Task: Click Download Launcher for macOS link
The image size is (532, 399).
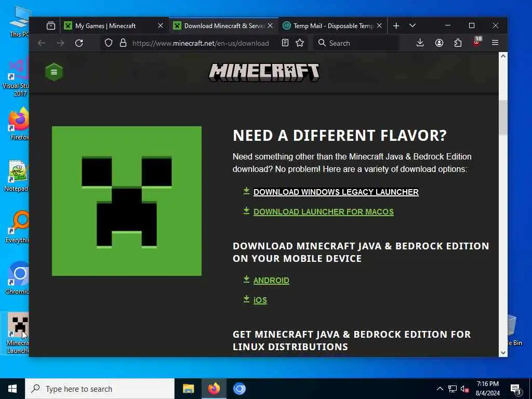Action: 323,212
